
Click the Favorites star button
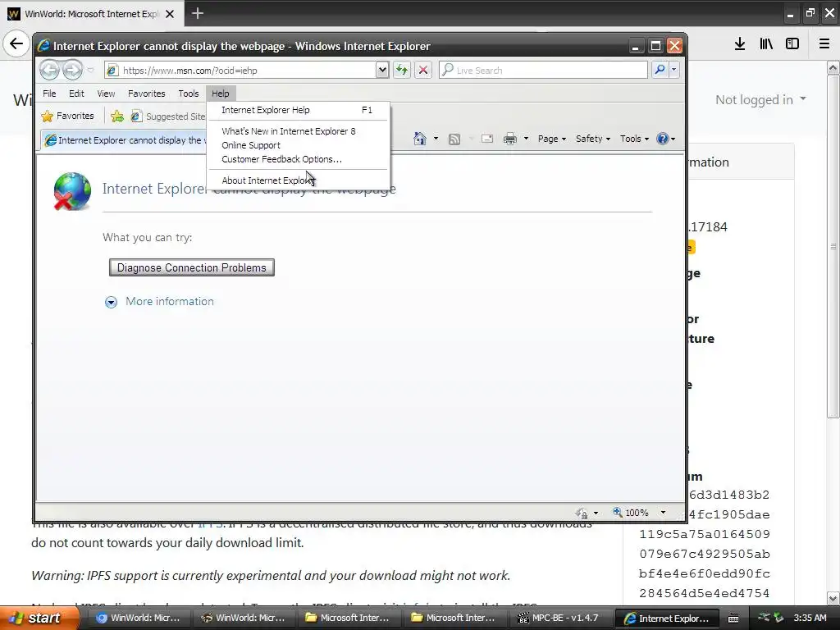pyautogui.click(x=67, y=116)
